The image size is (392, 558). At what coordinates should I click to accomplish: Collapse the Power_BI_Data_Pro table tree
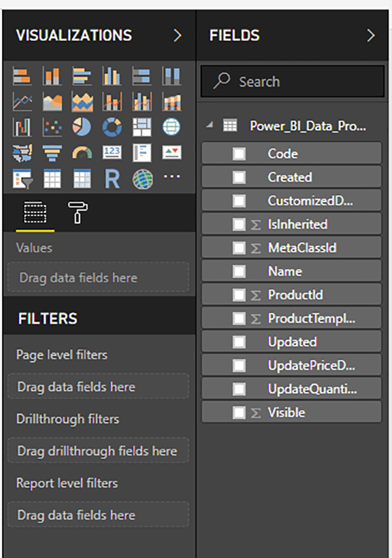(x=209, y=126)
